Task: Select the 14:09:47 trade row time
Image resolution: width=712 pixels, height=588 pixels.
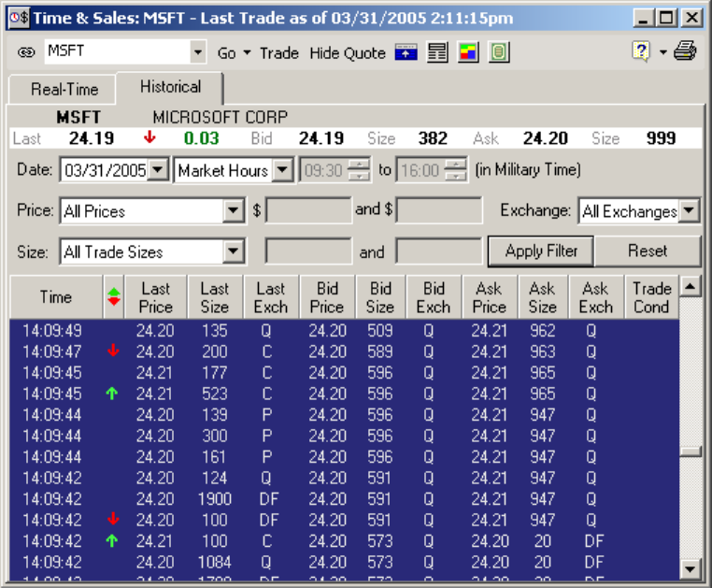Action: [x=51, y=351]
